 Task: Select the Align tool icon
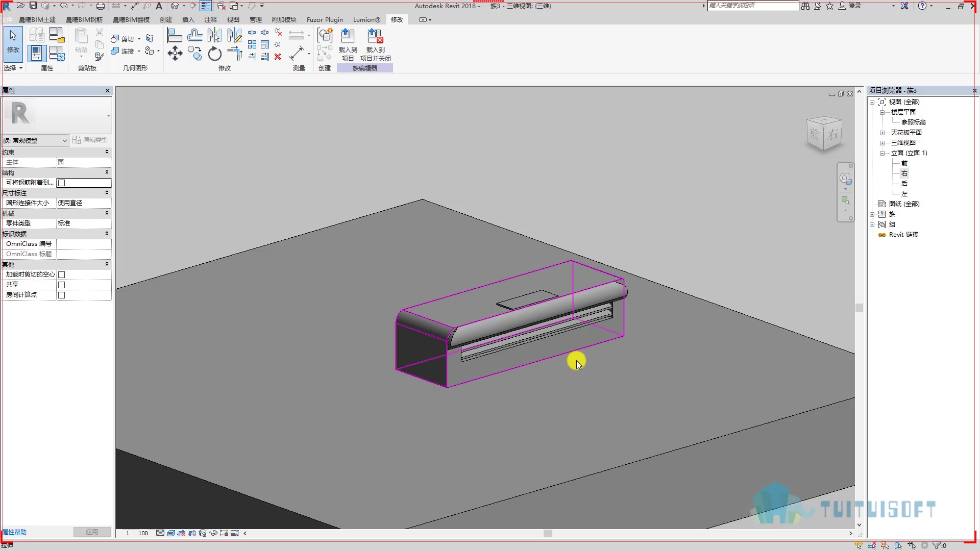point(175,35)
